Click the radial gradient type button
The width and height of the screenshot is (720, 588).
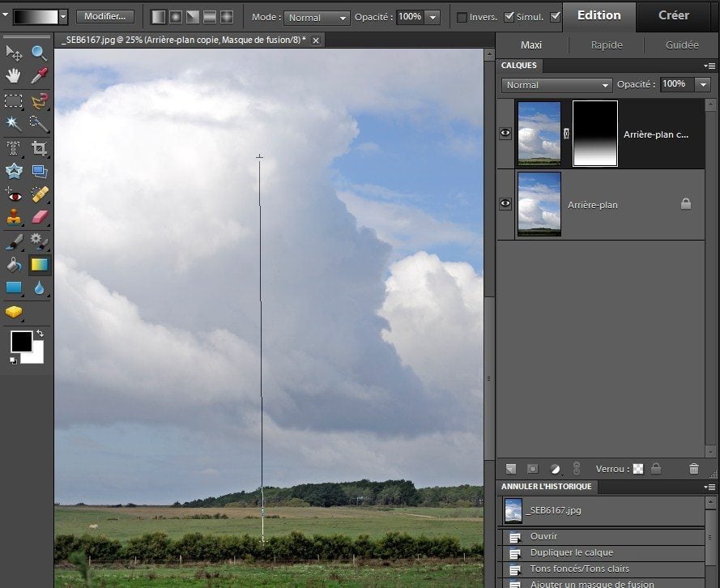point(176,17)
